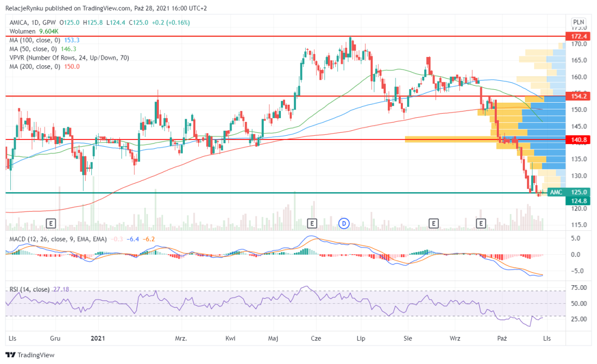Click the 2021 label on time axis
The height and width of the screenshot is (364, 597).
[x=99, y=338]
